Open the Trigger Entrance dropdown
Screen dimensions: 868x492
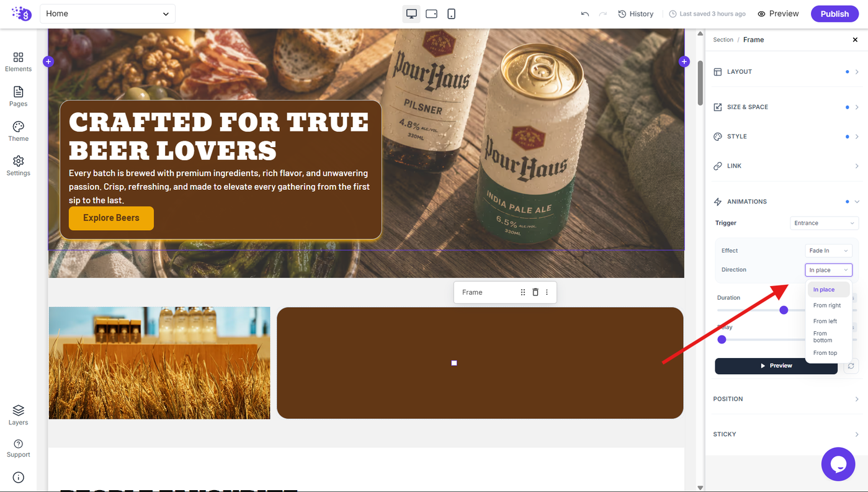point(824,223)
